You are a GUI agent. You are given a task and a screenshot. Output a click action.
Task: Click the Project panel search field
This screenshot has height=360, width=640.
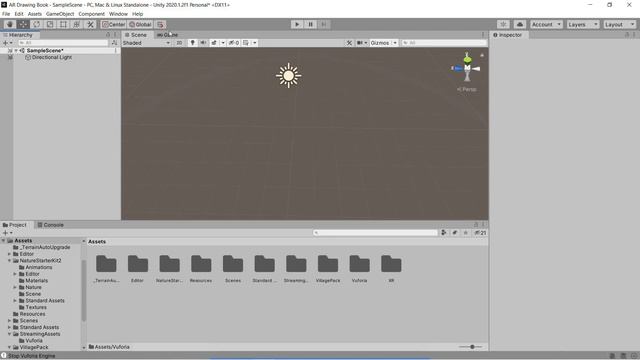pos(375,233)
